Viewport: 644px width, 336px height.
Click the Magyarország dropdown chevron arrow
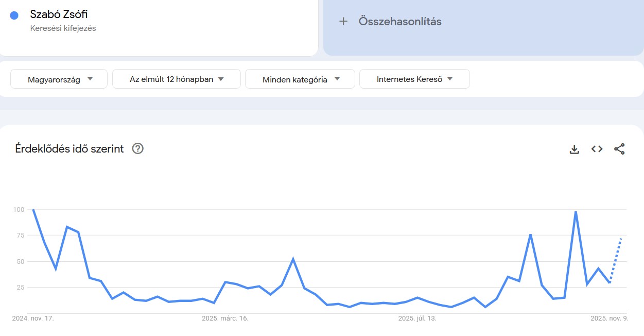[90, 78]
